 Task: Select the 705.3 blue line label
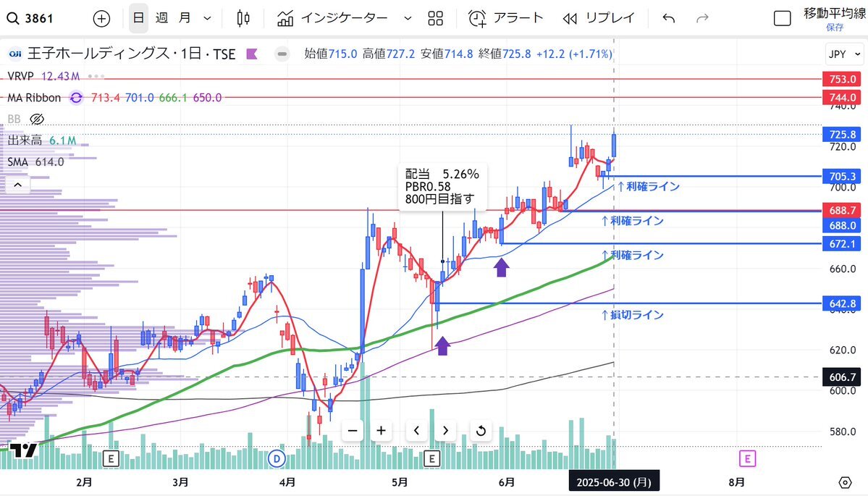[x=843, y=176]
